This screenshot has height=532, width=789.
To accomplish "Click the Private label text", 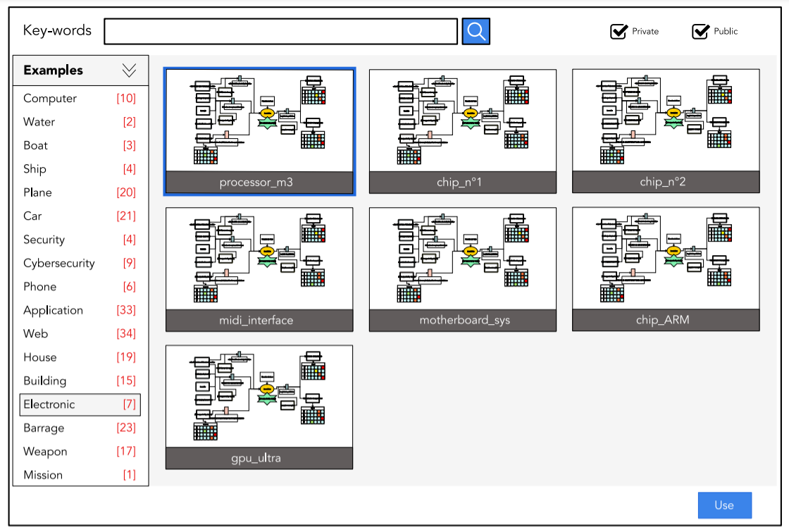I will [x=645, y=31].
